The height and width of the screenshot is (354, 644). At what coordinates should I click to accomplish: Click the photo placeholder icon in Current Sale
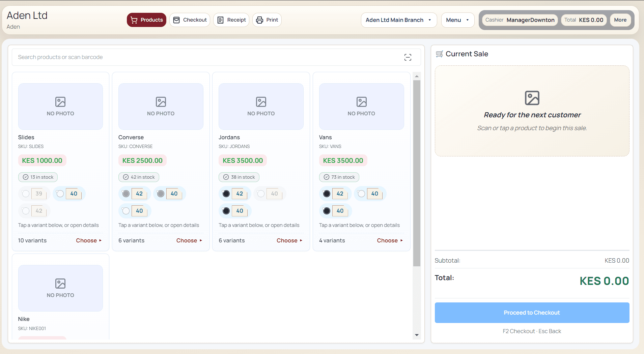[x=532, y=98]
